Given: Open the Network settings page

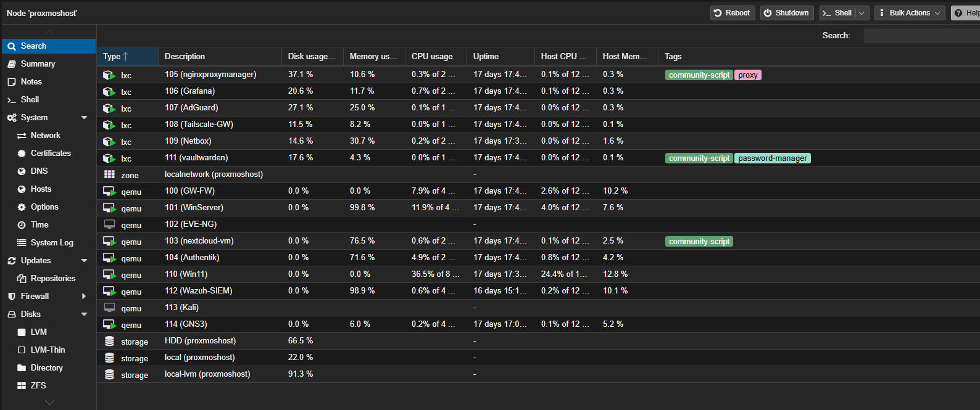Looking at the screenshot, I should pyautogui.click(x=49, y=135).
